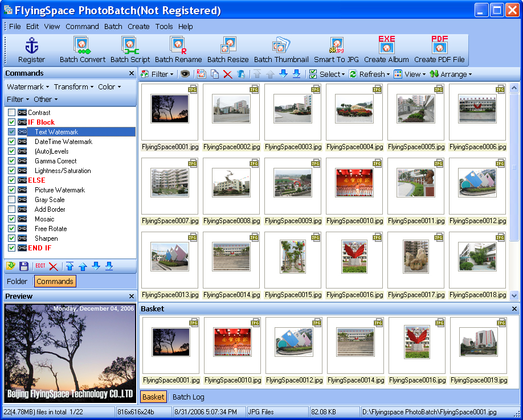This screenshot has width=523, height=420.
Task: Click the EDIT command icon
Action: click(x=40, y=266)
